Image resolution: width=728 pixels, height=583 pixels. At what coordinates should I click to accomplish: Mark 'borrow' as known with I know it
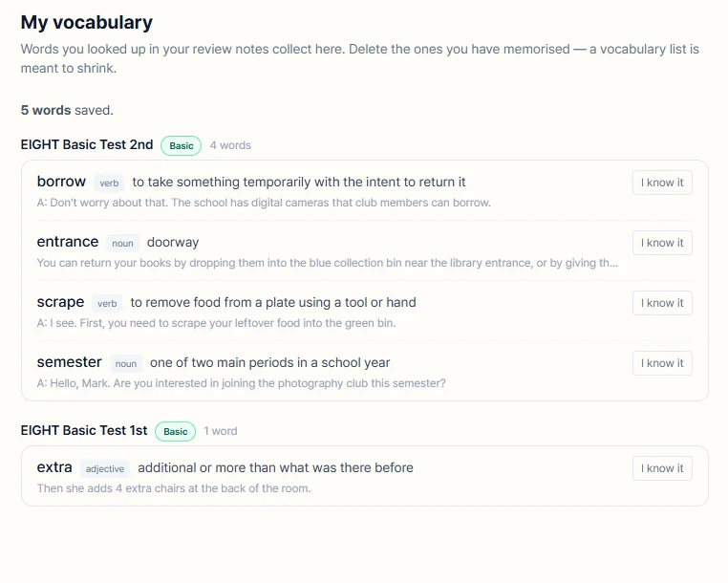pos(662,183)
